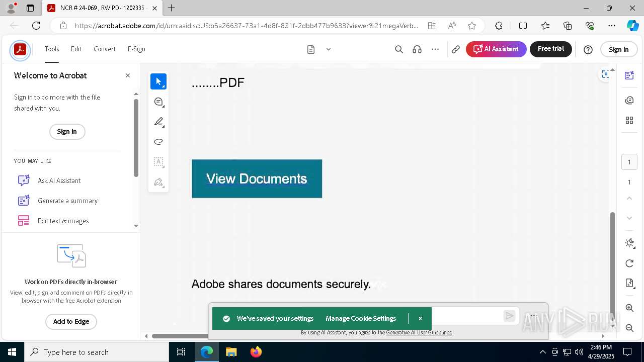Go to next page down chevron
This screenshot has width=644, height=362.
click(x=629, y=218)
